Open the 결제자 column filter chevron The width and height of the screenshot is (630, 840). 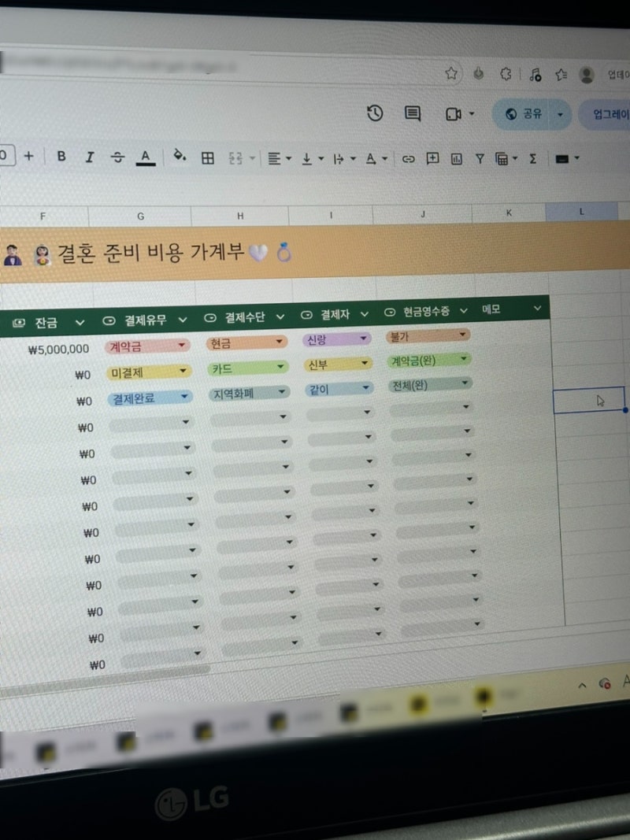[365, 314]
